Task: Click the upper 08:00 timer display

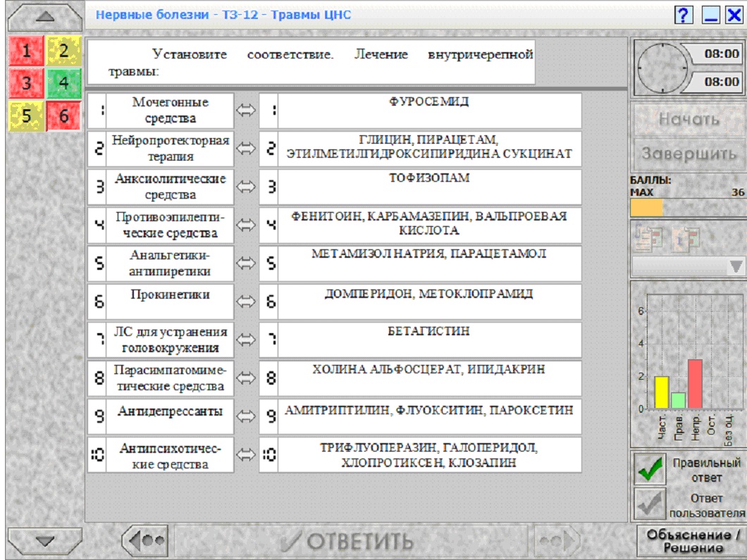Action: coord(717,54)
